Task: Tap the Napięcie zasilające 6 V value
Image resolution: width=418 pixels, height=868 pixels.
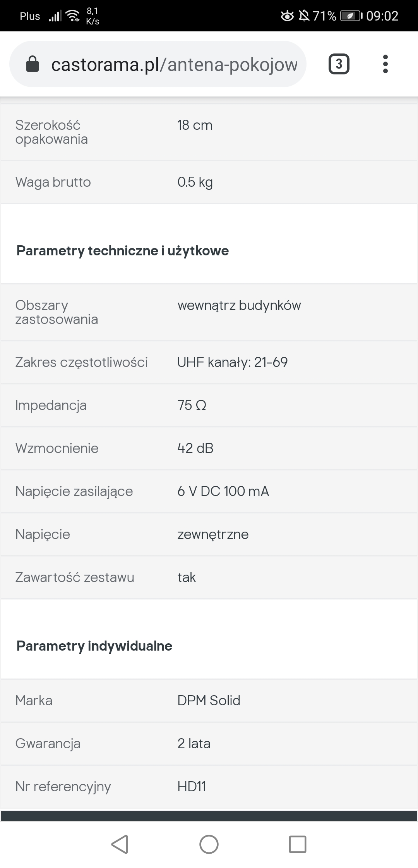Action: (x=223, y=491)
